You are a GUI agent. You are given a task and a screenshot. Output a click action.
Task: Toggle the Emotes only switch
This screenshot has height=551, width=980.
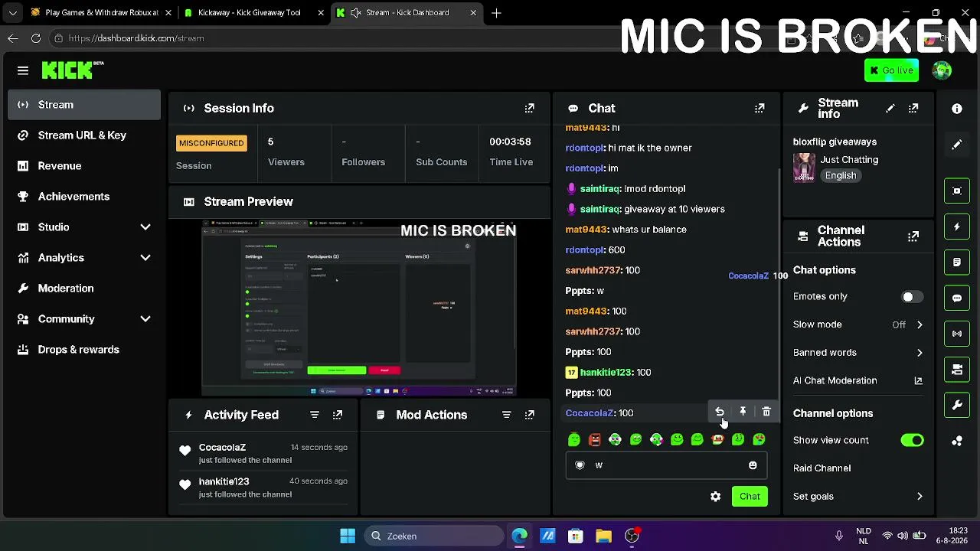click(x=912, y=297)
